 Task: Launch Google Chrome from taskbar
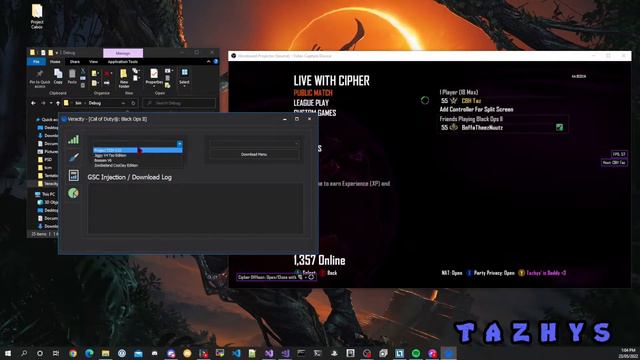click(73, 353)
